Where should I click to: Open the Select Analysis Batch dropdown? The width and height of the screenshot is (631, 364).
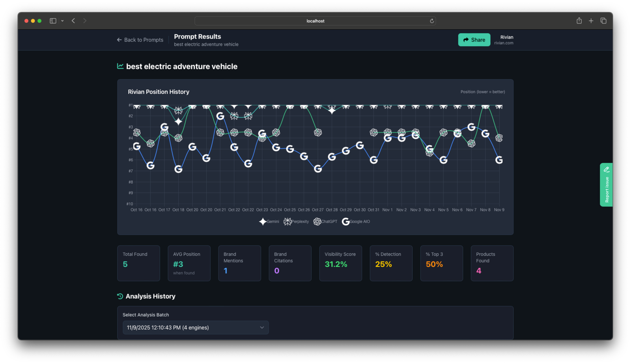click(196, 327)
